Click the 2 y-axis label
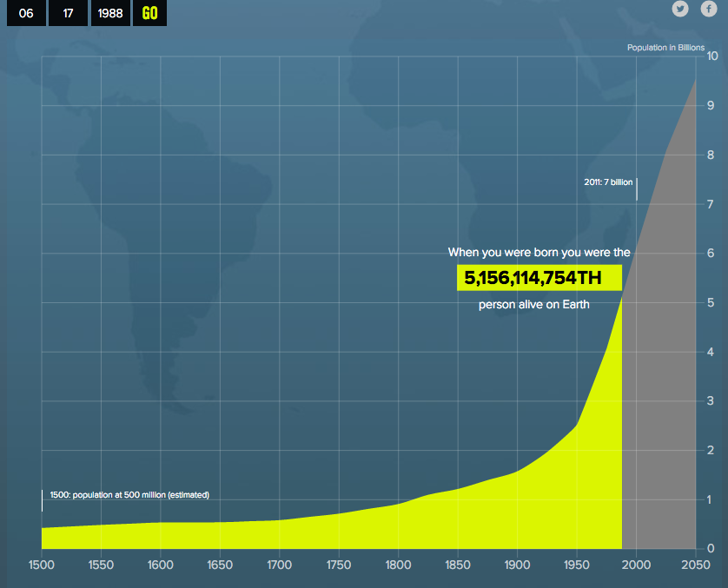Viewport: 728px width, 588px height. click(x=711, y=450)
